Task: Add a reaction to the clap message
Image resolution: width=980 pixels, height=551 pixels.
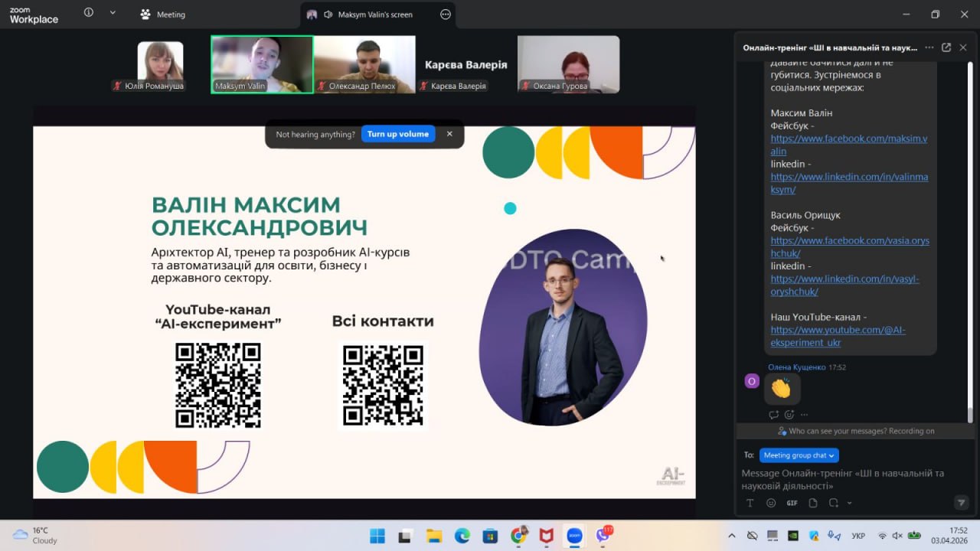Action: click(789, 415)
